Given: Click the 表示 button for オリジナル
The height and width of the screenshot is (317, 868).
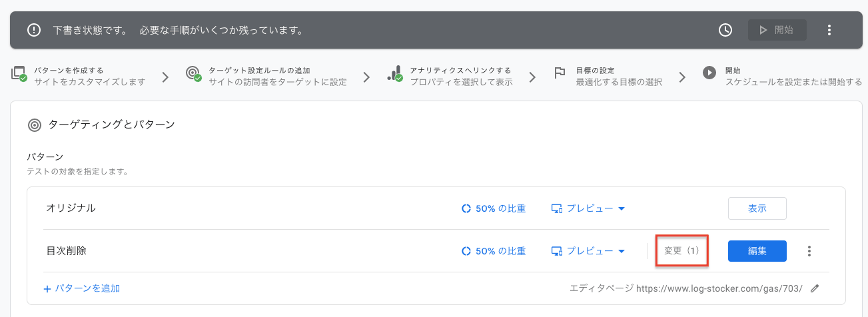Looking at the screenshot, I should click(757, 208).
